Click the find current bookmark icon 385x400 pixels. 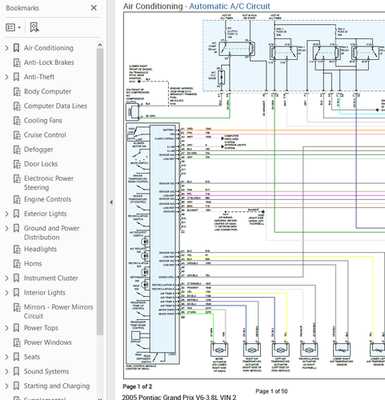(x=34, y=27)
